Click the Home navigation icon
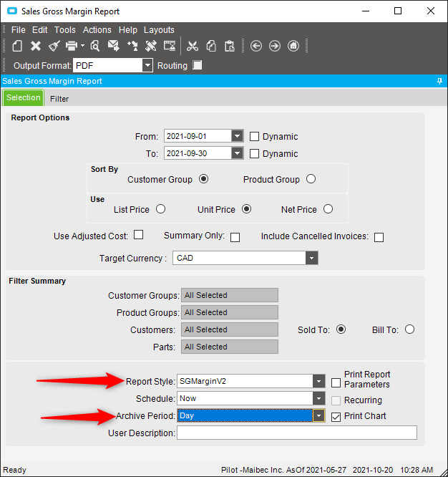This screenshot has height=477, width=448. tap(293, 46)
